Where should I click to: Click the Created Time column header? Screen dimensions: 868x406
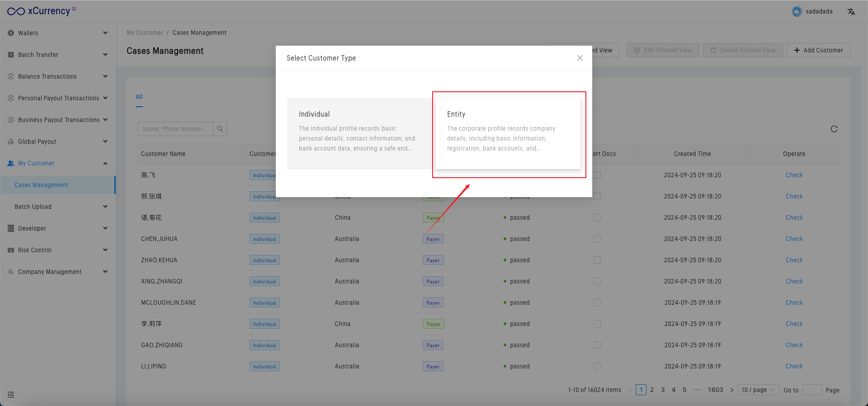(x=693, y=154)
